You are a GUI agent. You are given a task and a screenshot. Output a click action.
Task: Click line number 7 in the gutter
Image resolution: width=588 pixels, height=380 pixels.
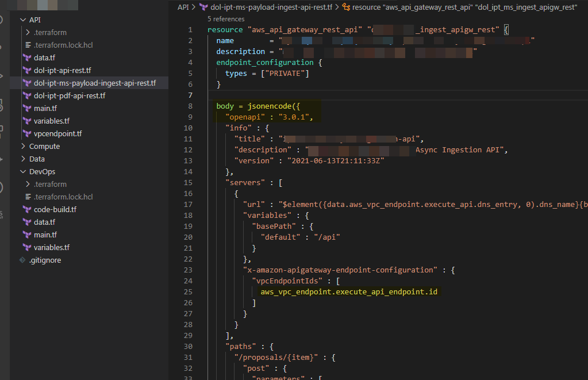click(190, 95)
